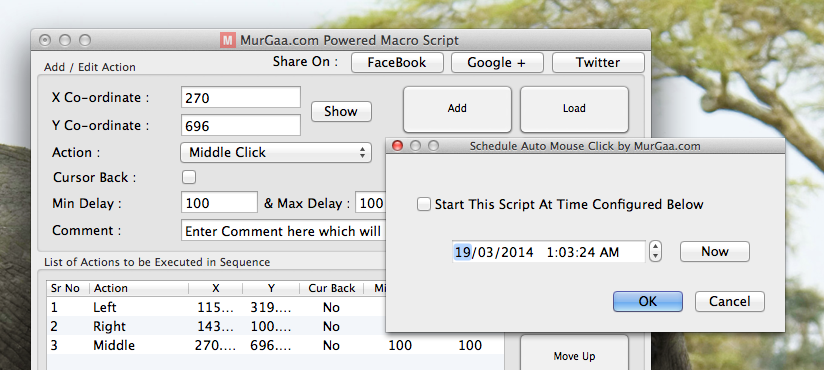Screen dimensions: 824x370
Task: Click the Sr No column header
Action: pyautogui.click(x=68, y=288)
